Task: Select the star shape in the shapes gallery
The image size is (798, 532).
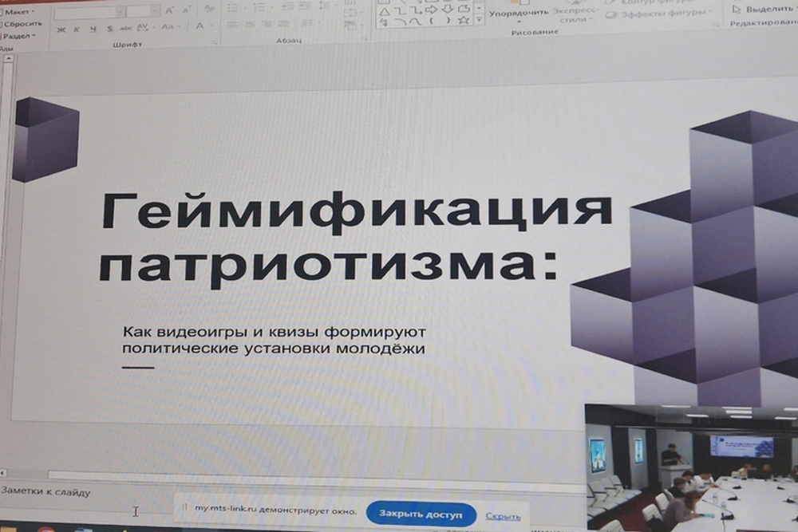Action: 463,21
